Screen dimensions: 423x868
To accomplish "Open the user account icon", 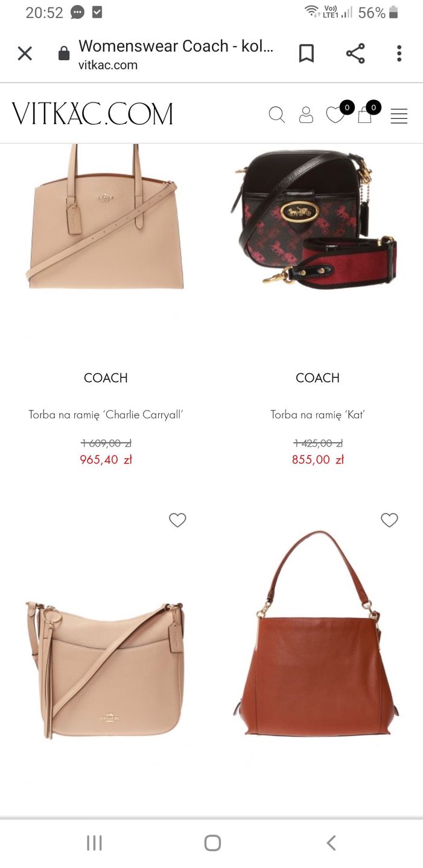I will [306, 115].
